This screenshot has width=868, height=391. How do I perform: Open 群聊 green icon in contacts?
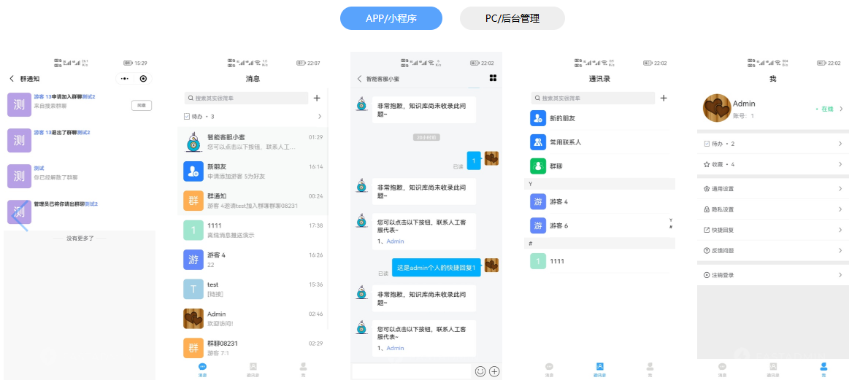(538, 166)
